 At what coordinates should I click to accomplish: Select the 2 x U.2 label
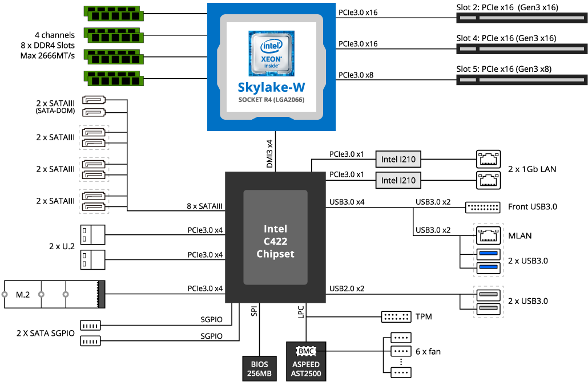pos(62,246)
